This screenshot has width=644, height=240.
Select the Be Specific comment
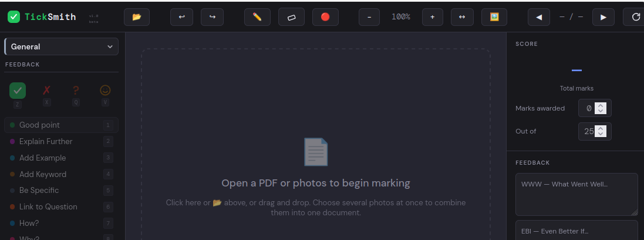tap(61, 190)
